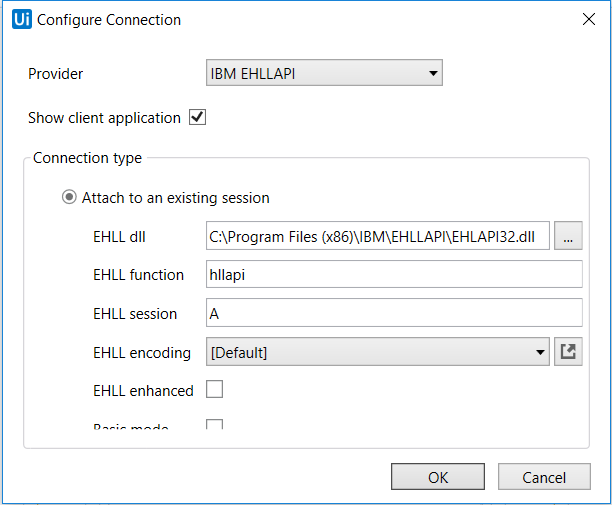The image size is (612, 505).
Task: Click the Connection type group heading
Action: pos(87,158)
